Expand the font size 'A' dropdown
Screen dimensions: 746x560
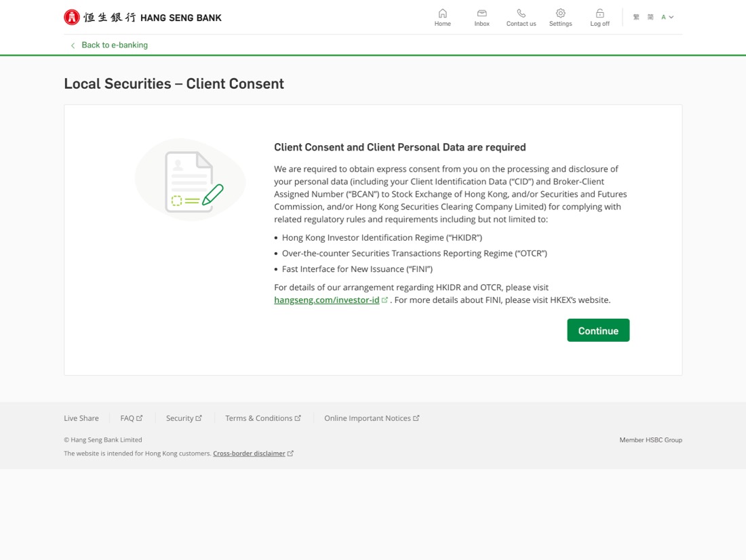coord(667,17)
